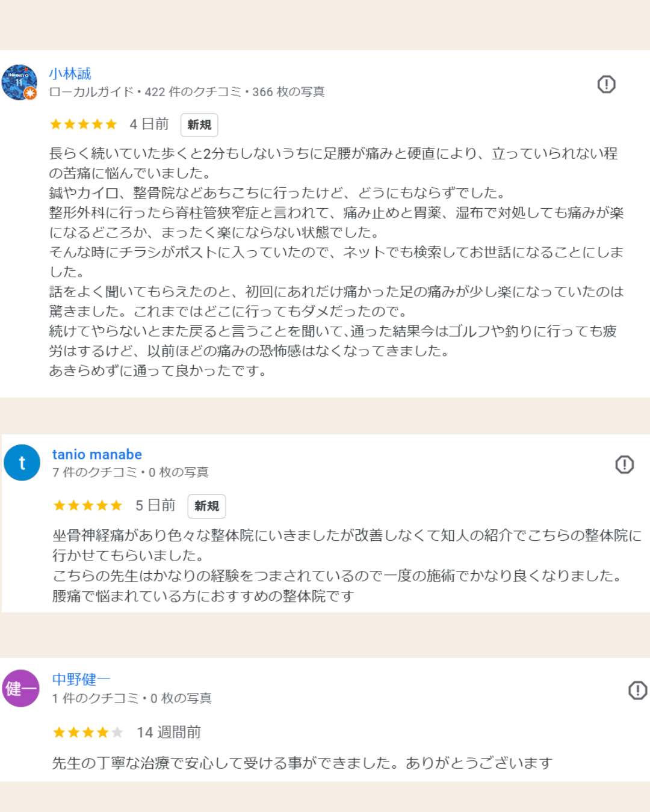Click the five-star rating on tanio manabe's review
Screen dimensions: 650x812
tap(88, 506)
